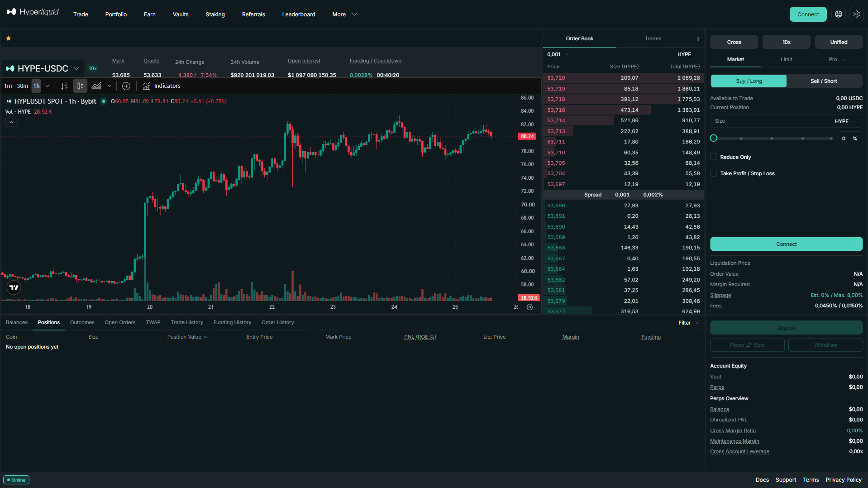Screen dimensions: 868x488
Task: Click the HYPE-USDC pair coin icon
Action: (10, 69)
